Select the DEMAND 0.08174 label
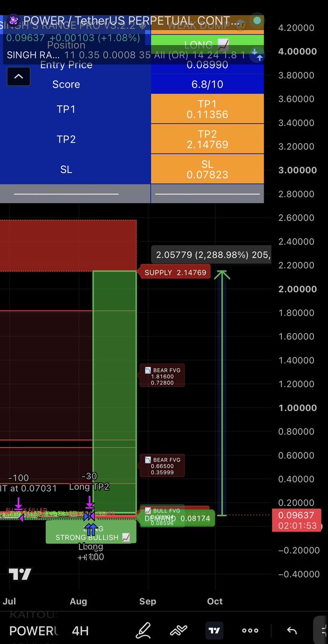Screen dimensions: 328x644 pyautogui.click(x=177, y=518)
